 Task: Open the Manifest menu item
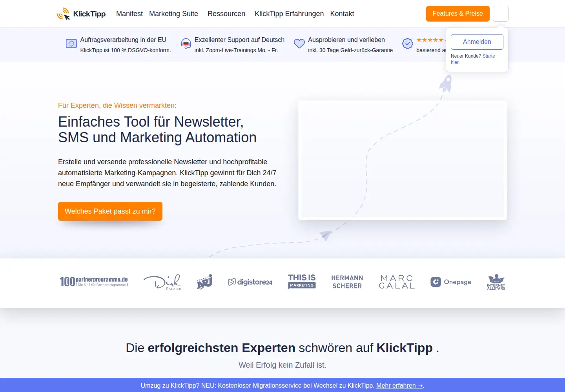129,14
